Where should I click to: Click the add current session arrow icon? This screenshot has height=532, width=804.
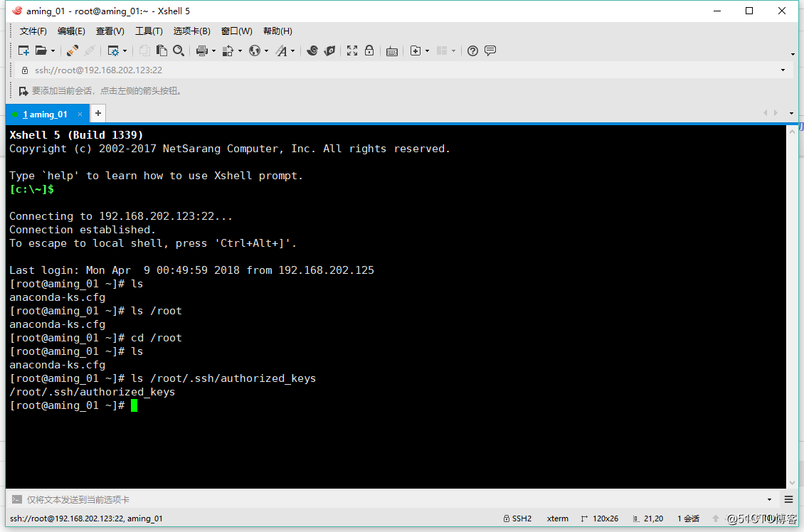pyautogui.click(x=23, y=91)
